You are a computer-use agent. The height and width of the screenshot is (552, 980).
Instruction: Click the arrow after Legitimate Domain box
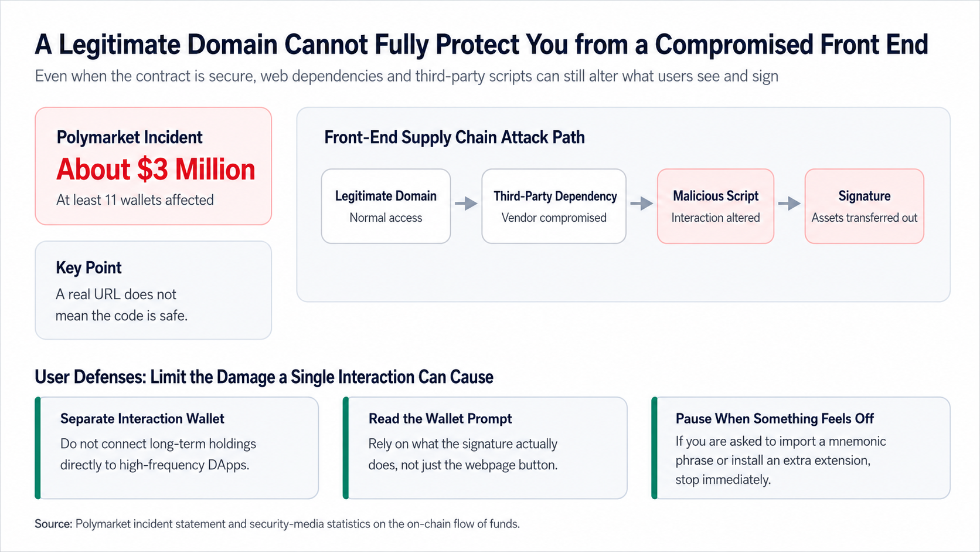(467, 204)
